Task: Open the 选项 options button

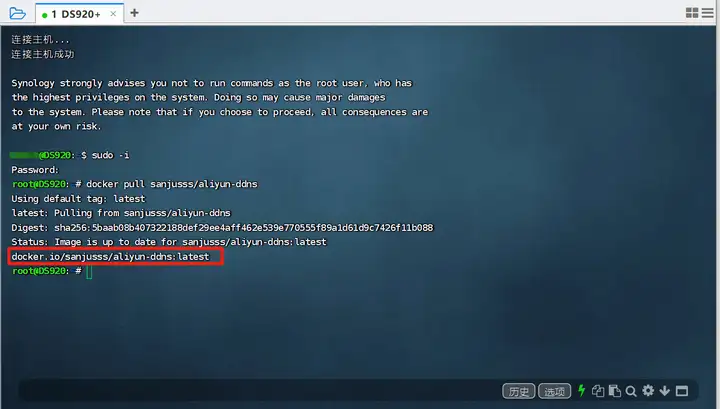Action: click(x=554, y=391)
